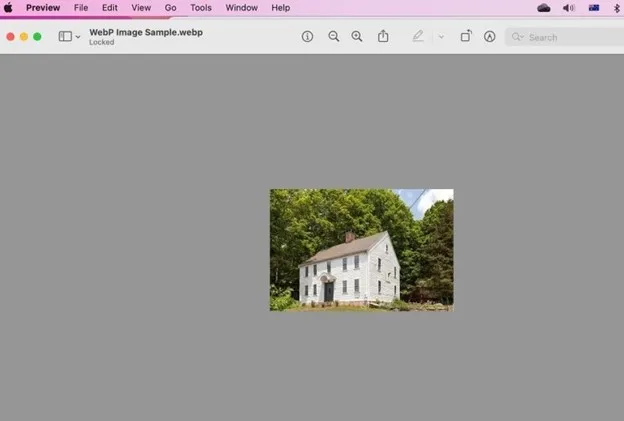Click the Highlight pen icon

pyautogui.click(x=418, y=37)
